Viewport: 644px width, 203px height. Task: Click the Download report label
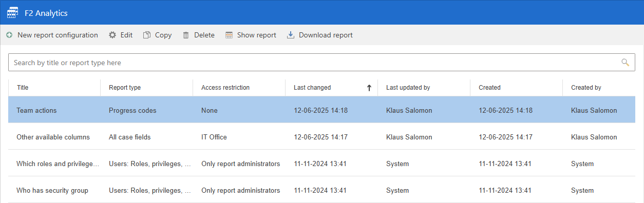[326, 35]
